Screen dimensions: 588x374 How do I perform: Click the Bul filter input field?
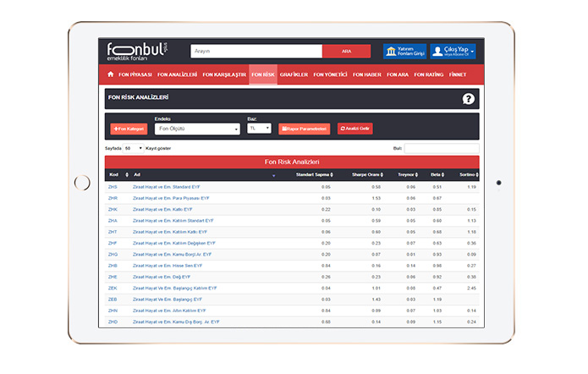click(442, 149)
